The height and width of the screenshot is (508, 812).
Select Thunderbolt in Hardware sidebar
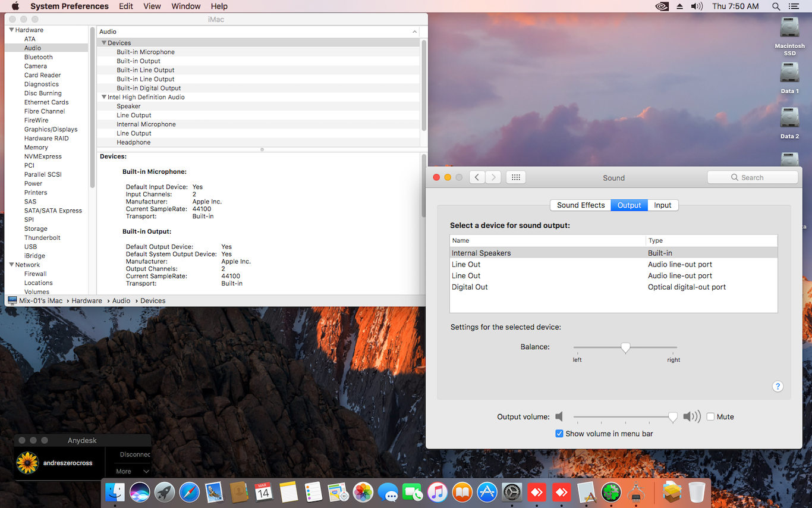point(42,237)
